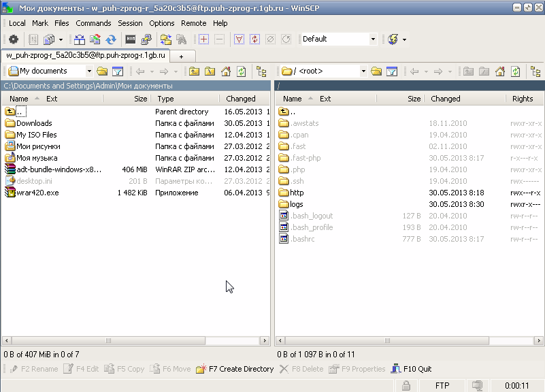Image resolution: width=545 pixels, height=392 pixels.
Task: Click the FTP protocol status indicator
Action: [442, 385]
